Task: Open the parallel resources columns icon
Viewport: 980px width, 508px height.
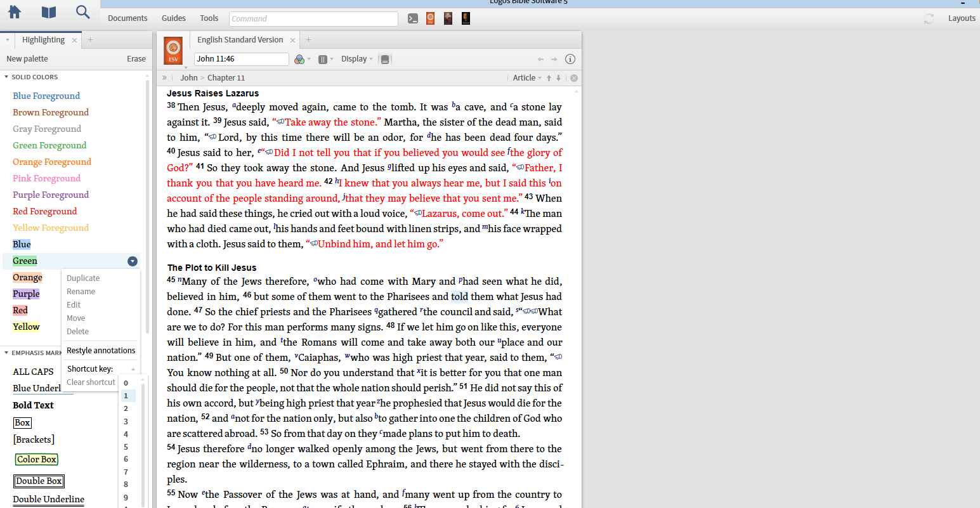Action: pyautogui.click(x=323, y=59)
